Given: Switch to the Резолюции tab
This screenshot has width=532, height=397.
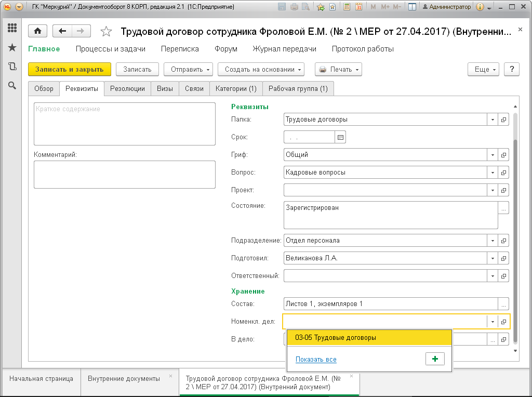Looking at the screenshot, I should [x=128, y=88].
